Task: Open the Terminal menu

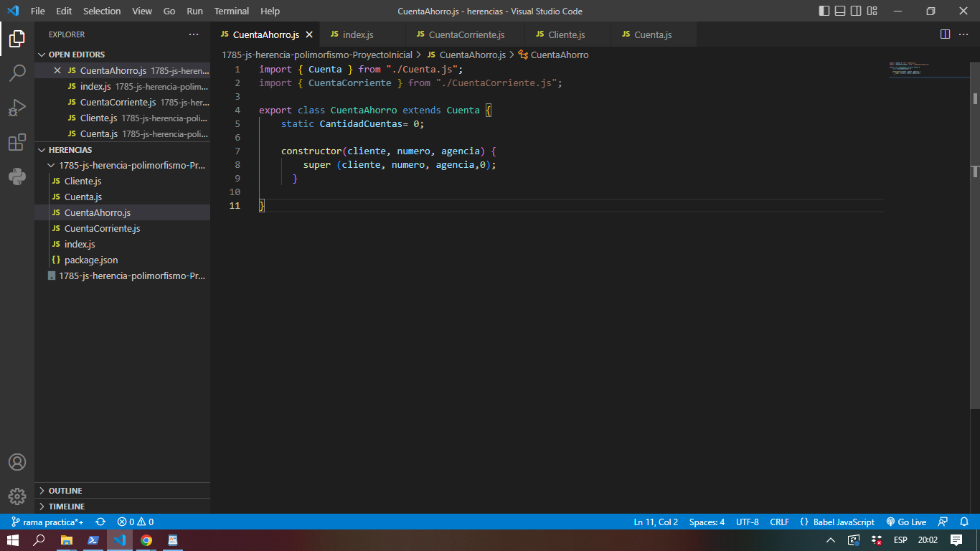Action: click(232, 11)
